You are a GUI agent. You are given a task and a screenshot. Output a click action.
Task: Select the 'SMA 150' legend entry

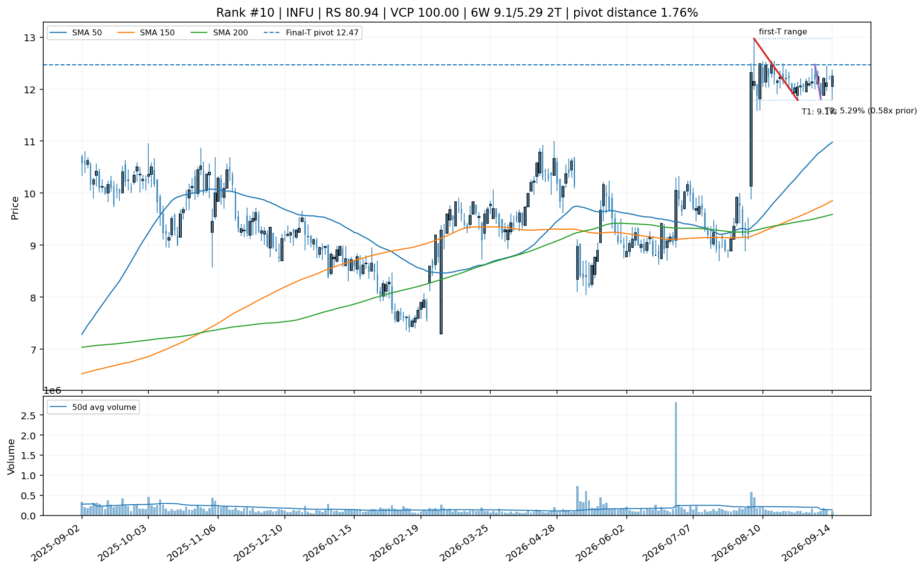pos(146,33)
